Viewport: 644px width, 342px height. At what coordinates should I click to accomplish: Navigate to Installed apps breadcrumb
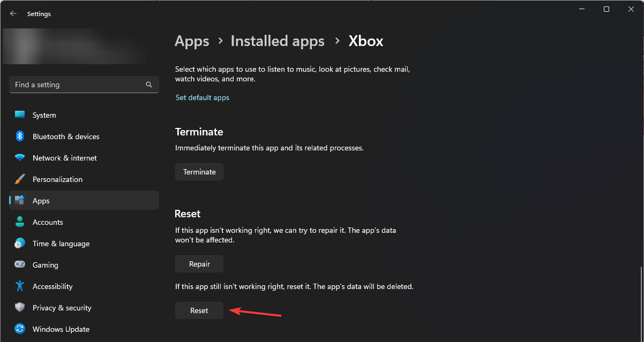click(x=278, y=41)
